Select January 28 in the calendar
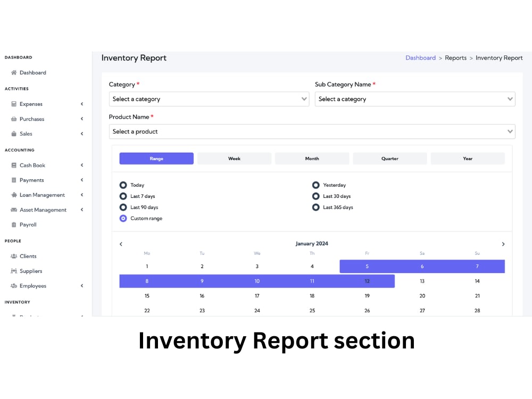The width and height of the screenshot is (532, 399). [477, 311]
